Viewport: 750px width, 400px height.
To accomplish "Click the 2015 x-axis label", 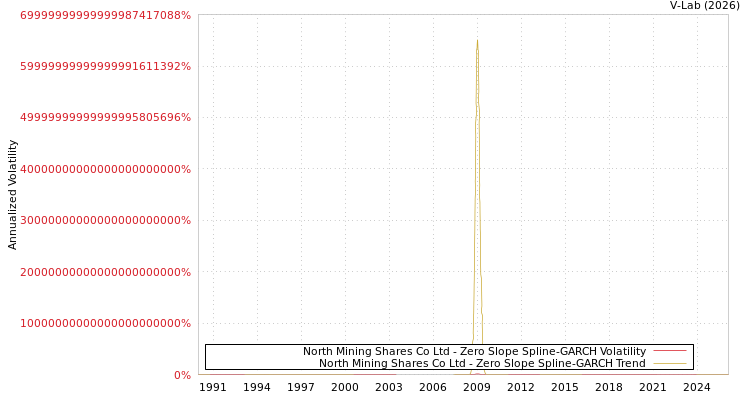I will 565,387.
